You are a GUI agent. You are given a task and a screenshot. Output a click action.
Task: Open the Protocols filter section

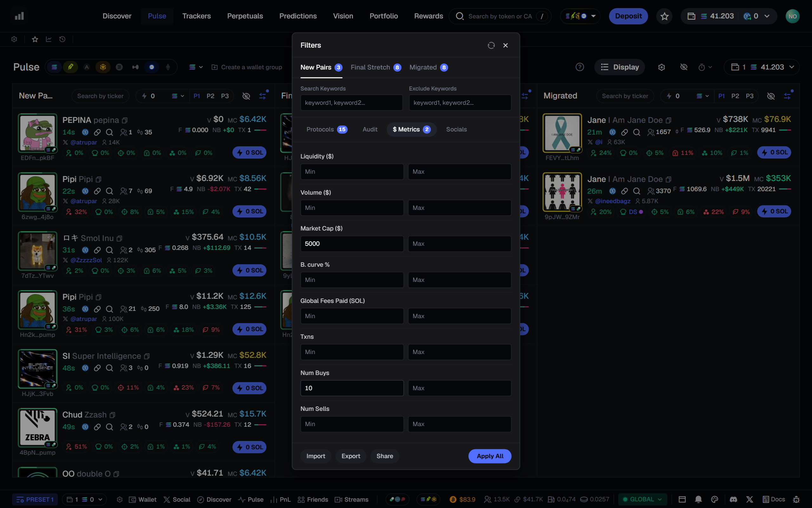327,129
